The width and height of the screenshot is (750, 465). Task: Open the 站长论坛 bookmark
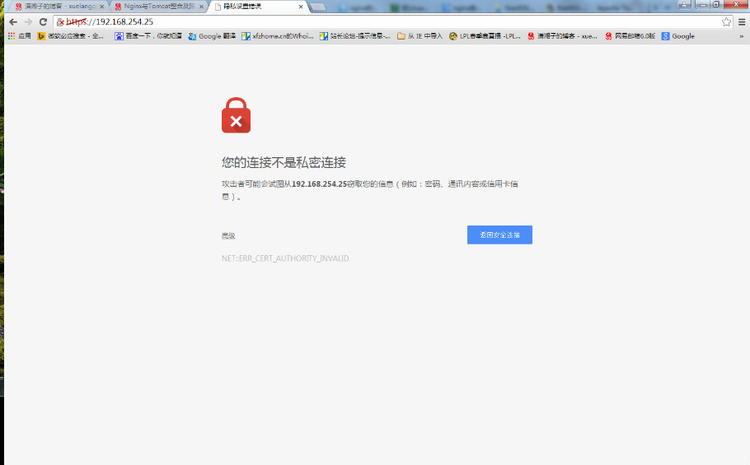[355, 36]
